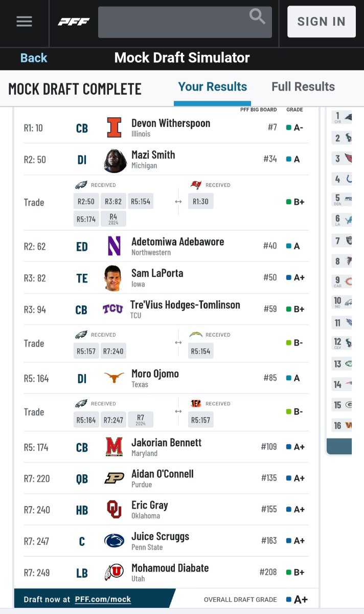Click the TCU logo icon
The image size is (364, 614).
tap(112, 309)
